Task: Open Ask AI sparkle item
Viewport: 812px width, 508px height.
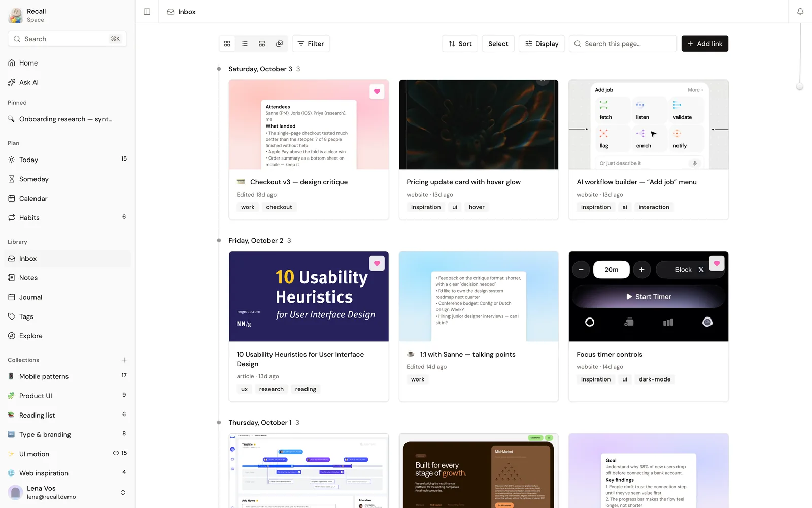Action: tap(67, 82)
